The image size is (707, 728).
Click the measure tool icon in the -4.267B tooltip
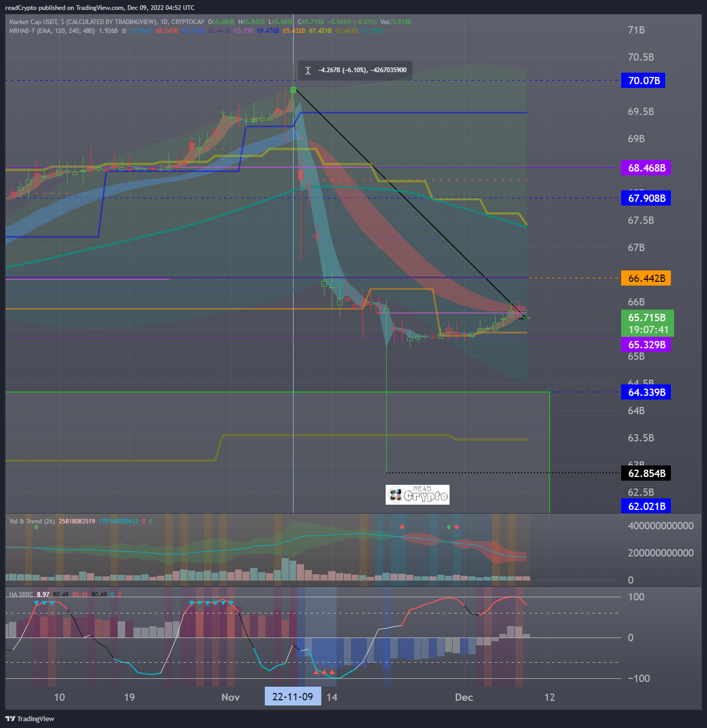[308, 70]
